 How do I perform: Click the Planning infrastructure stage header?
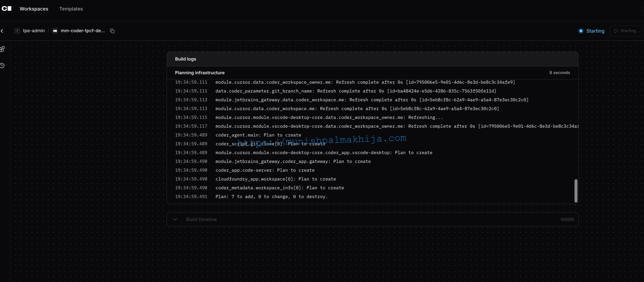pos(200,73)
